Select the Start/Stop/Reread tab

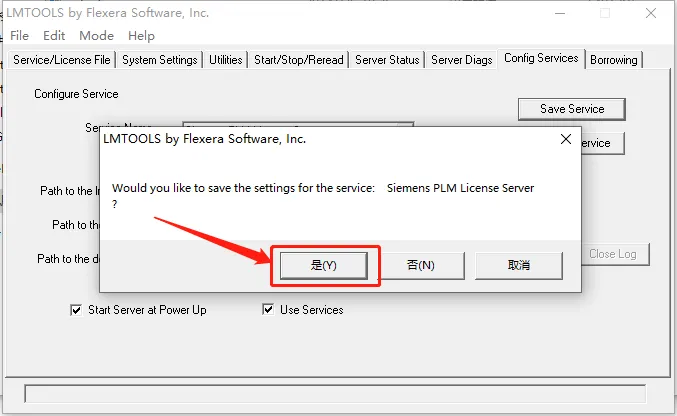tap(299, 60)
